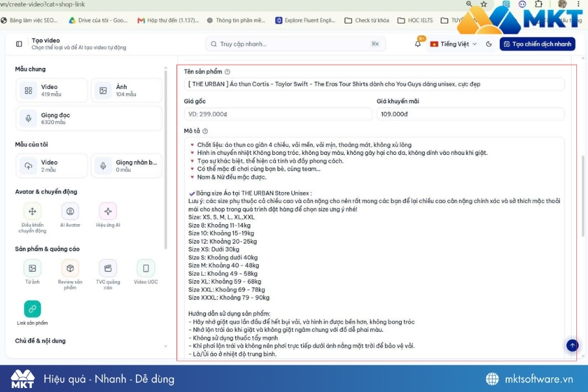Click the Giá khuyến mãi input field

tap(470, 114)
